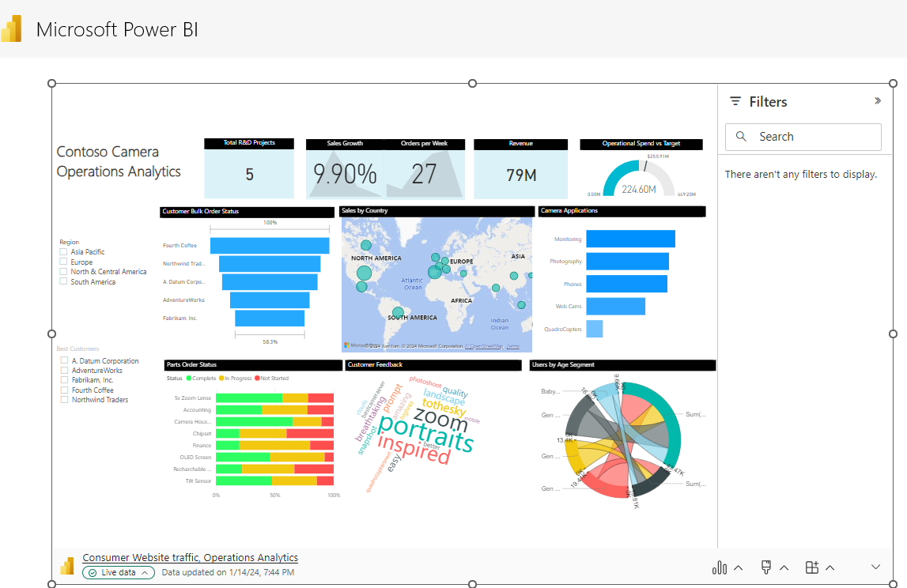Click the add-visual grid icon in footer
The width and height of the screenshot is (907, 588).
coord(811,567)
